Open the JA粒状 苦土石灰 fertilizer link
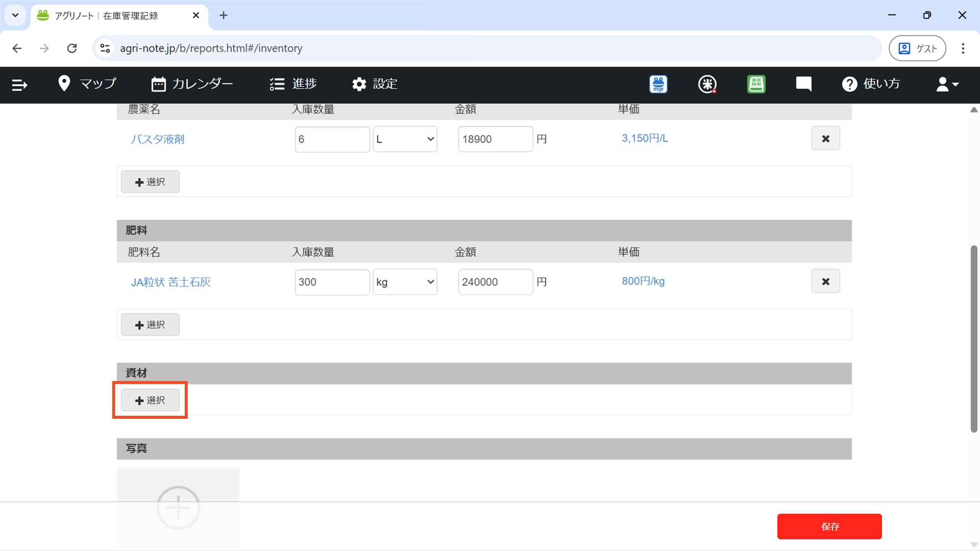This screenshot has width=980, height=551. click(x=171, y=282)
